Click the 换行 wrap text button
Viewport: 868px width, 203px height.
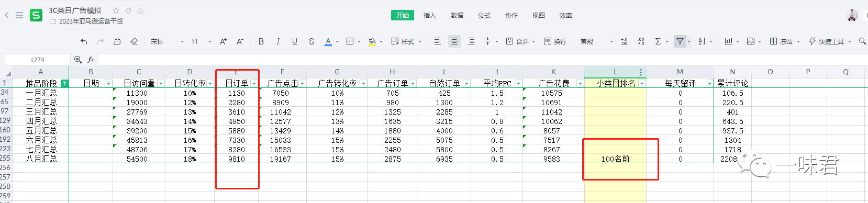click(555, 41)
